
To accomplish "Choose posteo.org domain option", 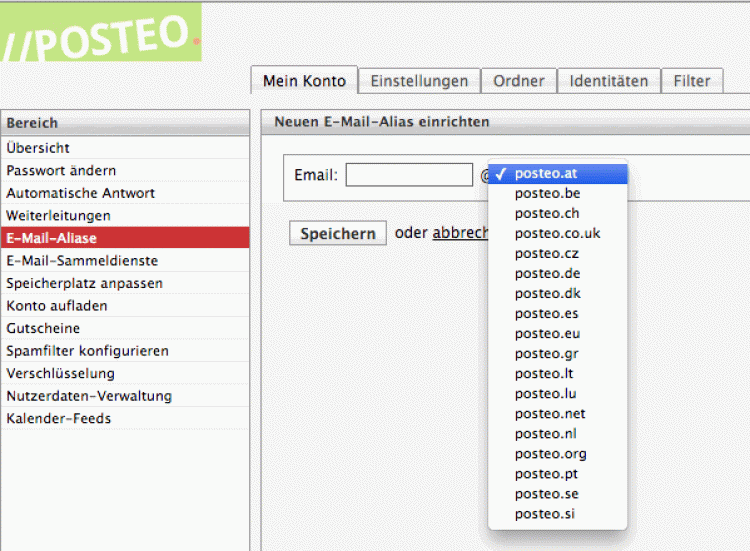I will [558, 454].
